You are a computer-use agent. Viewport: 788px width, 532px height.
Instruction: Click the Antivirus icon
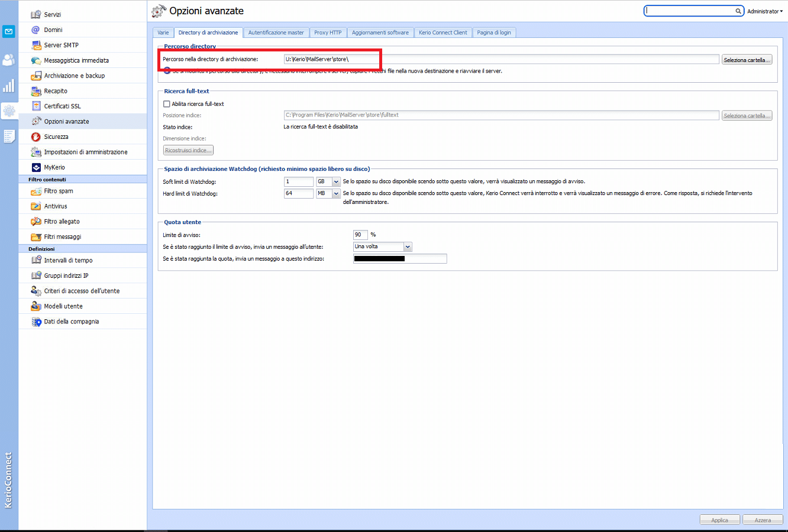(36, 206)
